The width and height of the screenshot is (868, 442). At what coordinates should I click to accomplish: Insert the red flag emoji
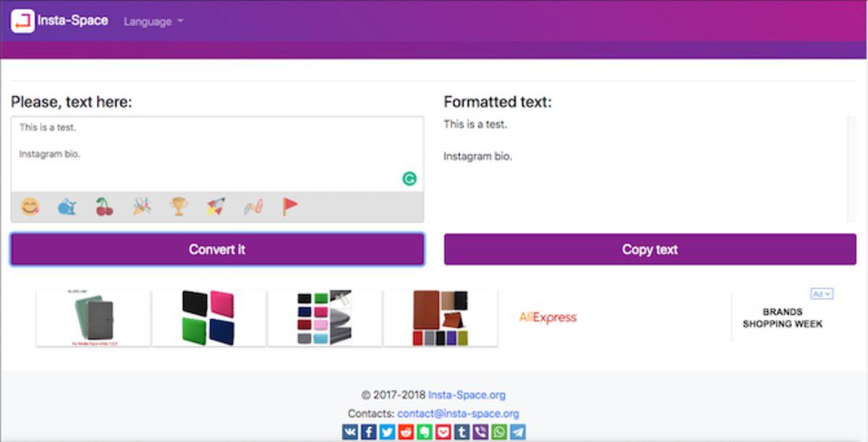pyautogui.click(x=290, y=208)
